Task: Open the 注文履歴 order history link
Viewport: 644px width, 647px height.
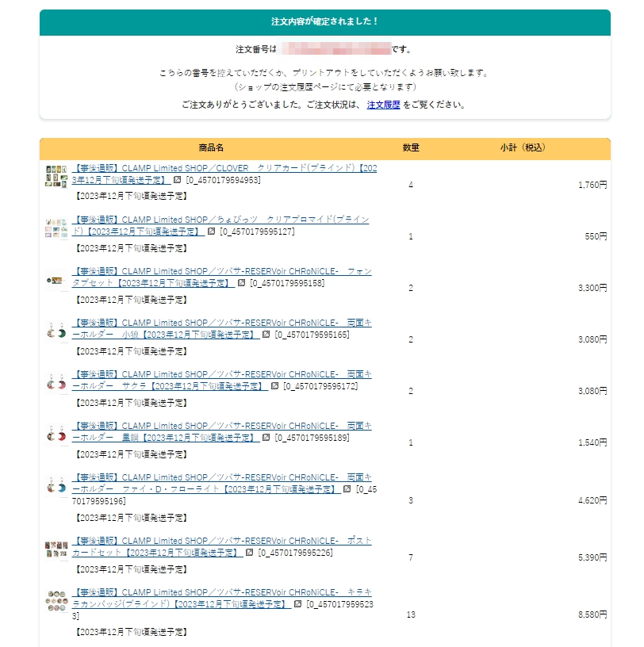Action: click(383, 105)
